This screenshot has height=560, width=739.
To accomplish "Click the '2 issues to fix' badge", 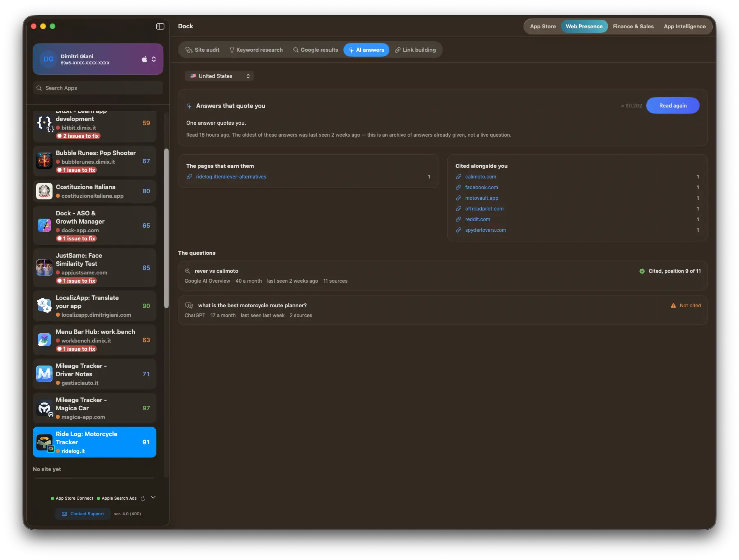I will (78, 136).
